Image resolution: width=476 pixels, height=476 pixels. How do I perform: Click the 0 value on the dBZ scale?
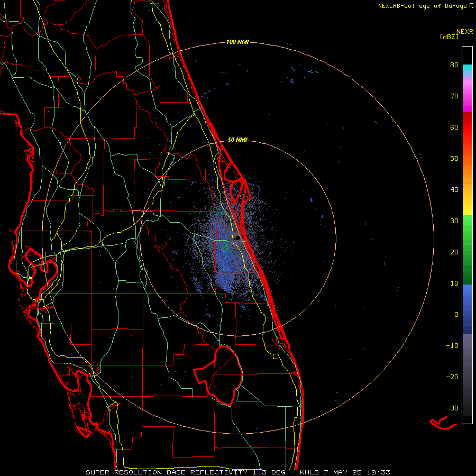pos(456,315)
